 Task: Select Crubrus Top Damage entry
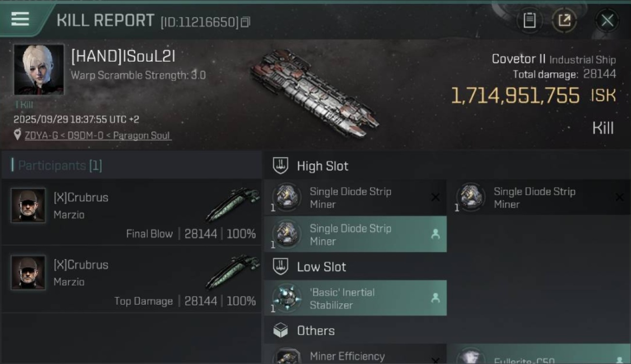tap(132, 279)
